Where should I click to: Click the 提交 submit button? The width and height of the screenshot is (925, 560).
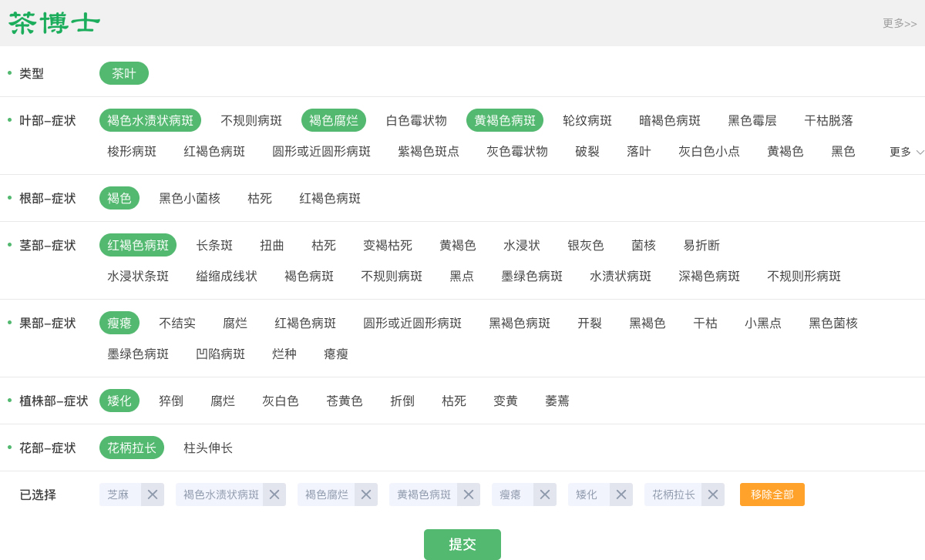coord(462,544)
